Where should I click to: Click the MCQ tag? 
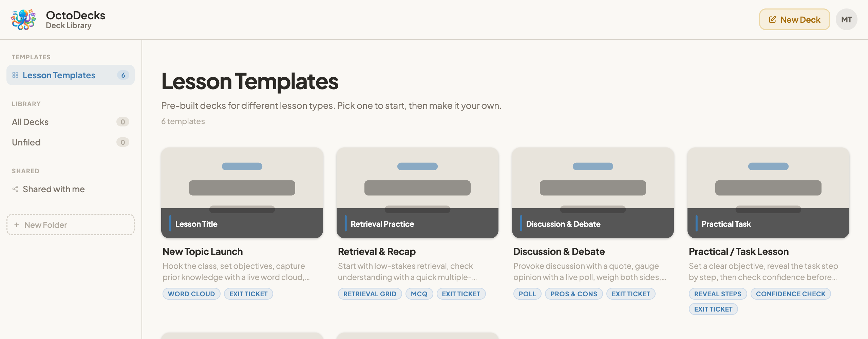pos(419,294)
